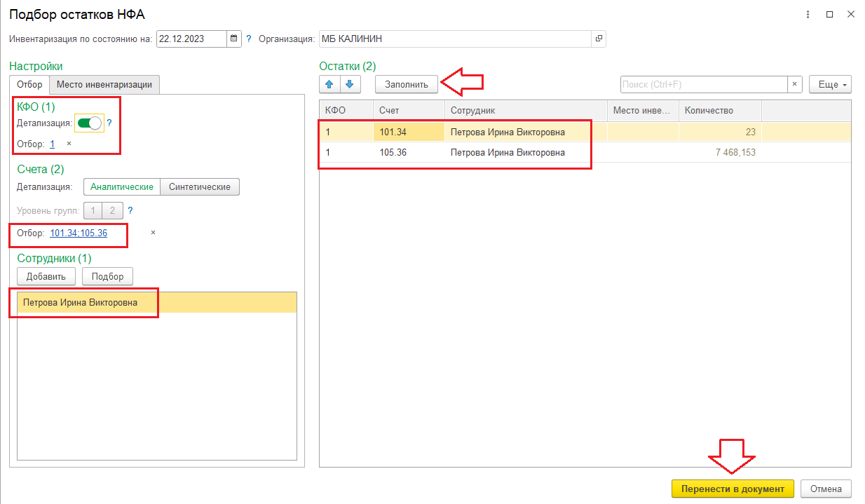Click help icon next to КФО detail toggle
This screenshot has width=865, height=504.
(109, 123)
